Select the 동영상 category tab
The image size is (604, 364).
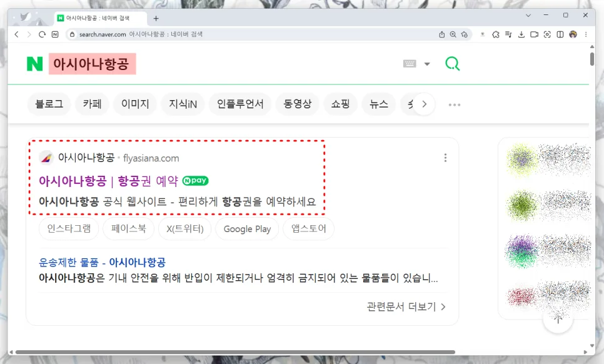[x=298, y=104]
